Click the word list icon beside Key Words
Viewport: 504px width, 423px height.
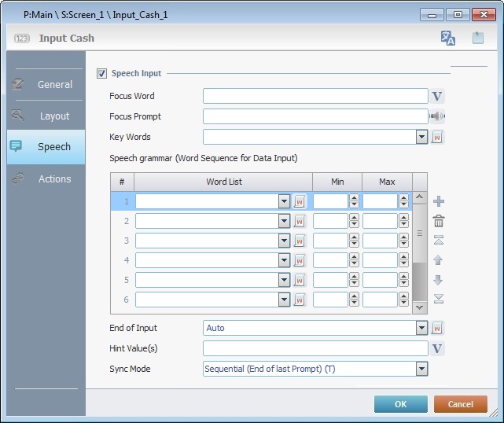[438, 137]
